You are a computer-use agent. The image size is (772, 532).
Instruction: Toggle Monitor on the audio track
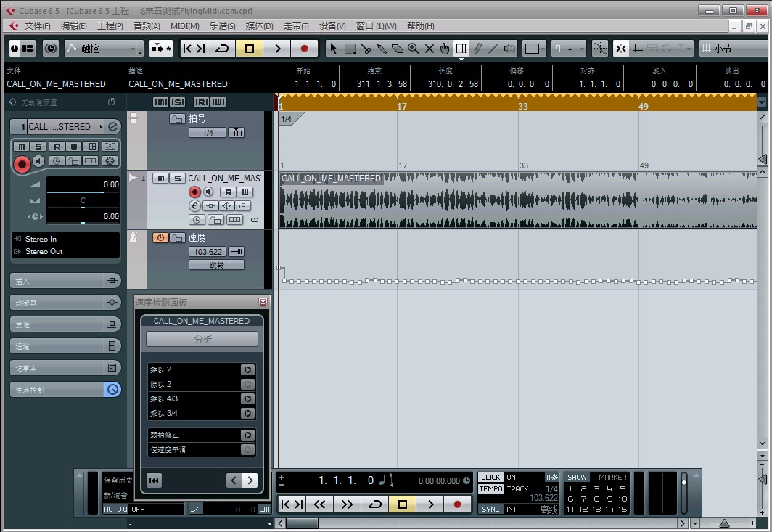click(x=208, y=192)
